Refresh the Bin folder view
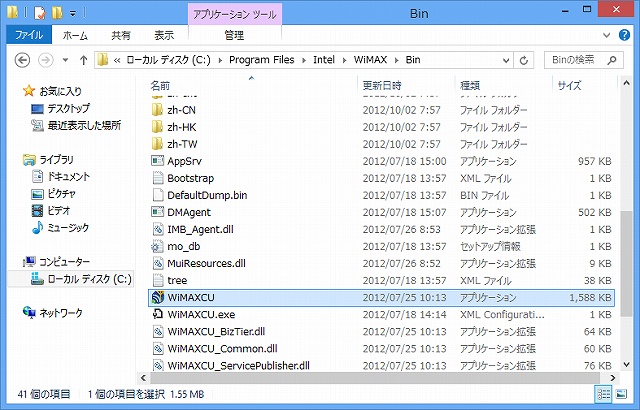Viewport: 640px width, 410px height. coord(524,60)
